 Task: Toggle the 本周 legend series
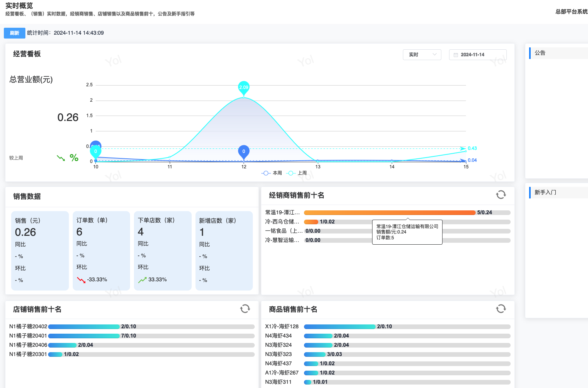click(272, 173)
